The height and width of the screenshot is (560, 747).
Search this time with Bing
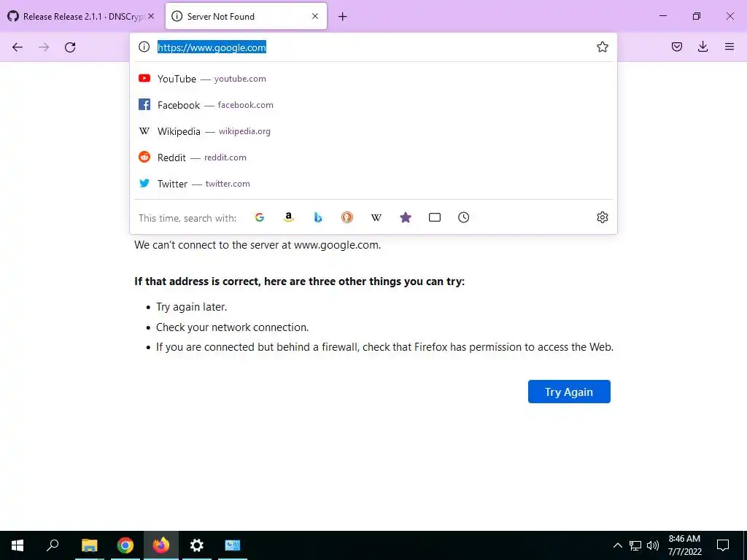[318, 217]
